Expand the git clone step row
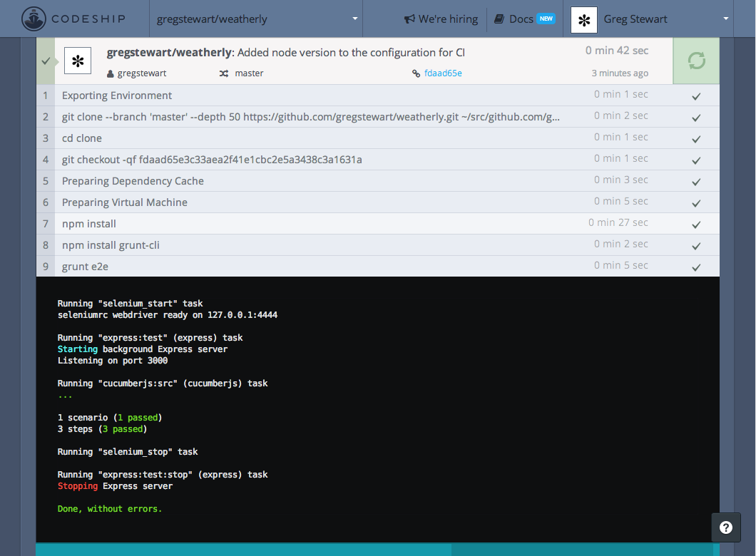This screenshot has height=556, width=756. pyautogui.click(x=310, y=117)
